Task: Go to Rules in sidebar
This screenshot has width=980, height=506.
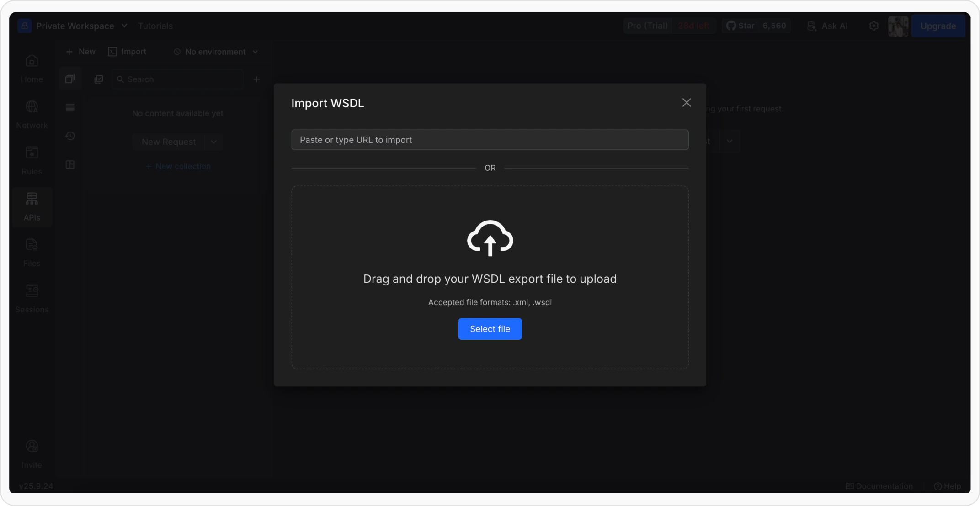Action: tap(32, 161)
